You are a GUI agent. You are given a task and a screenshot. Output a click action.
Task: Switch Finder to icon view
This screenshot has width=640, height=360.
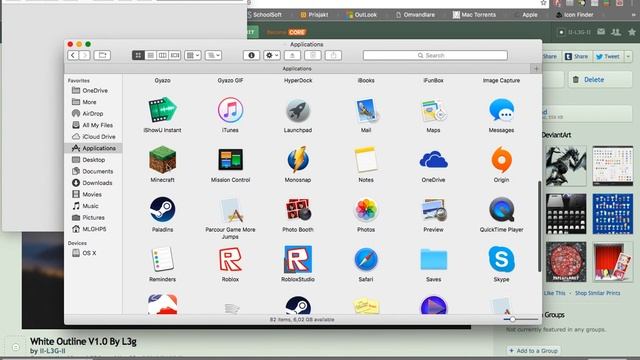click(x=138, y=55)
